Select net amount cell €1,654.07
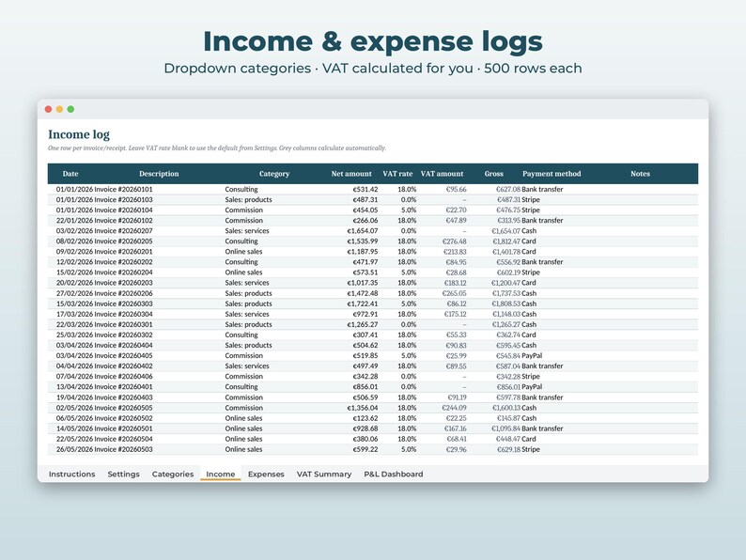 [363, 231]
